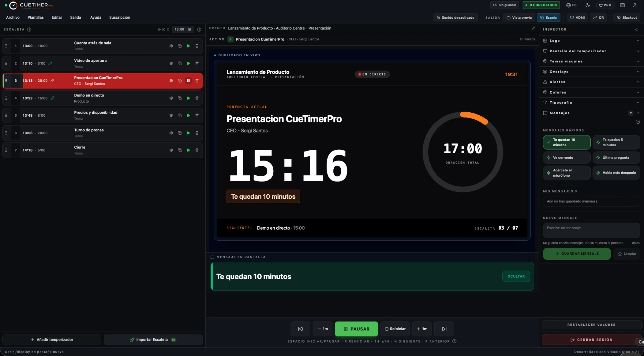Viewport: 644px width, 356px height.
Task: Open user account icon
Action: [635, 5]
